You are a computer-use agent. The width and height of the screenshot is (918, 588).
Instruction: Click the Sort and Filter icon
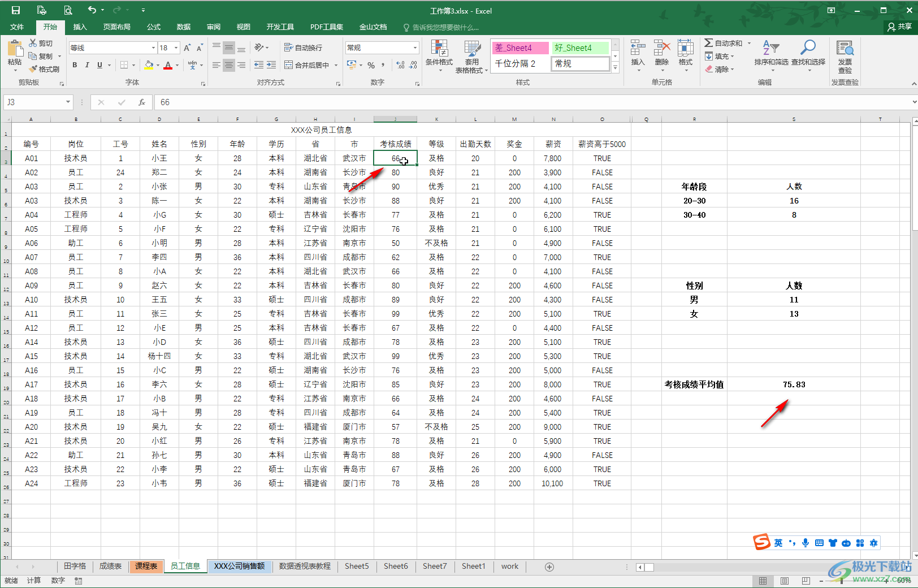[x=770, y=48]
